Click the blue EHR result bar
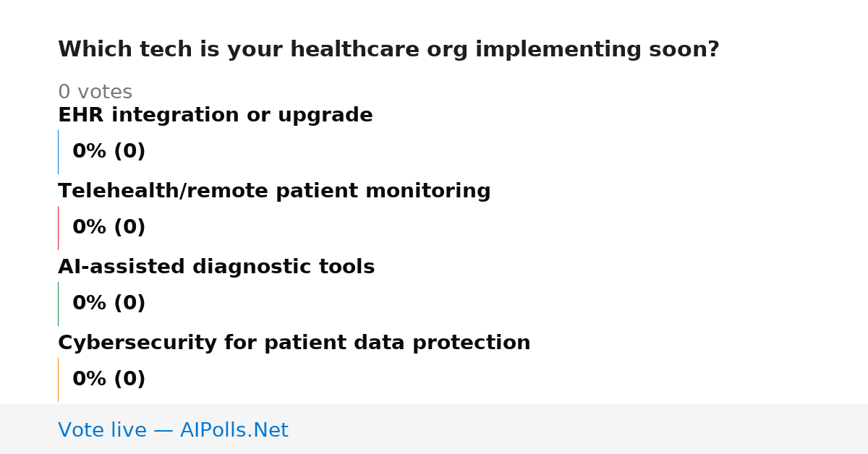The width and height of the screenshot is (868, 454). point(58,152)
